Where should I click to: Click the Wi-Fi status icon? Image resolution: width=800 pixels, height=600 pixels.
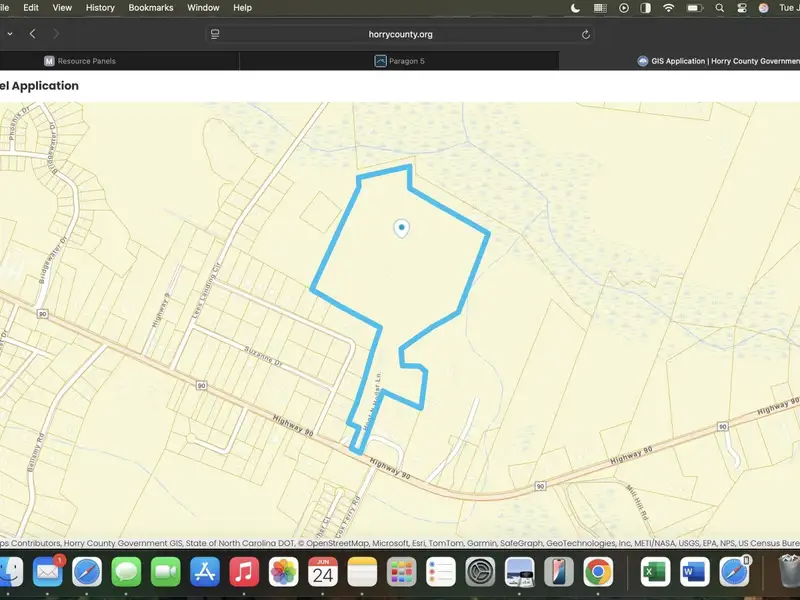[x=668, y=8]
